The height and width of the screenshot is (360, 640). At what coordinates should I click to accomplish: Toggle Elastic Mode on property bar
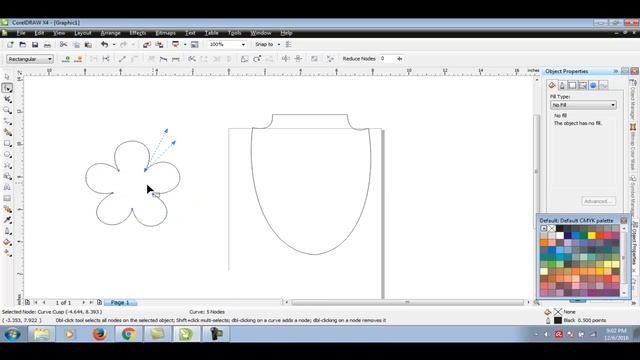(314, 59)
